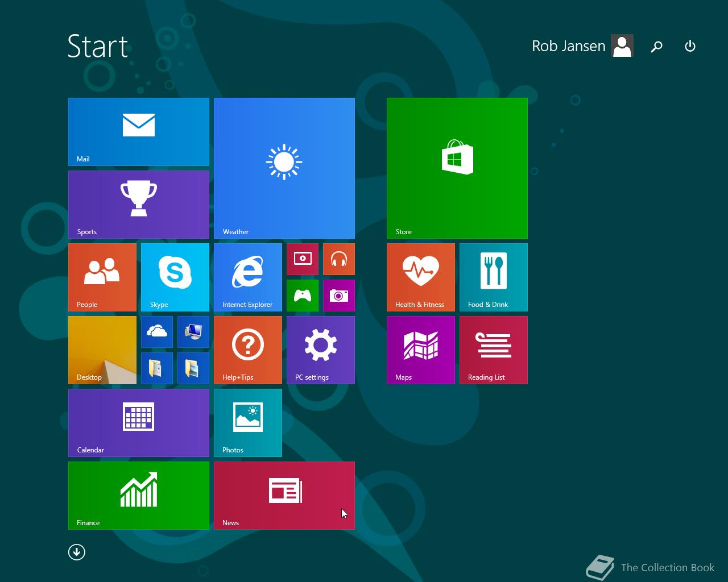Image resolution: width=728 pixels, height=582 pixels.
Task: Open the News tile
Action: (x=284, y=496)
